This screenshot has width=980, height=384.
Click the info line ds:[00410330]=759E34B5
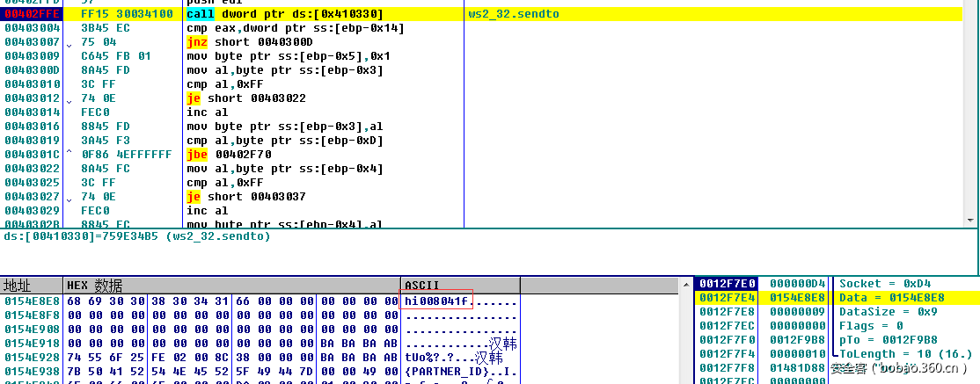point(137,236)
